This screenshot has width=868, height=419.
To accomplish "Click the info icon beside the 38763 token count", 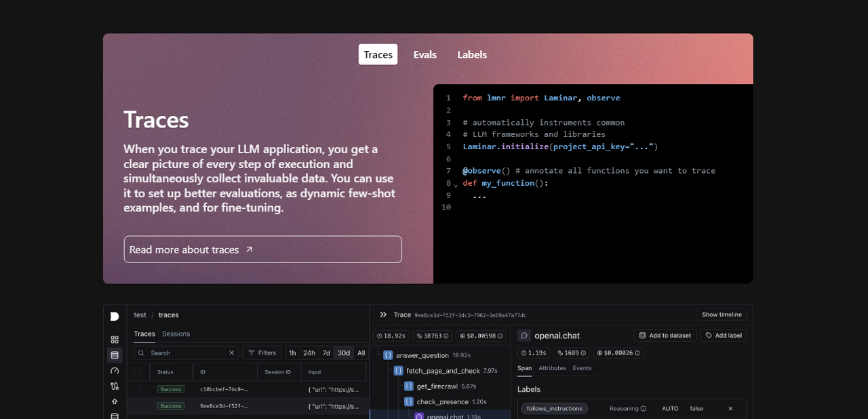I will point(446,336).
